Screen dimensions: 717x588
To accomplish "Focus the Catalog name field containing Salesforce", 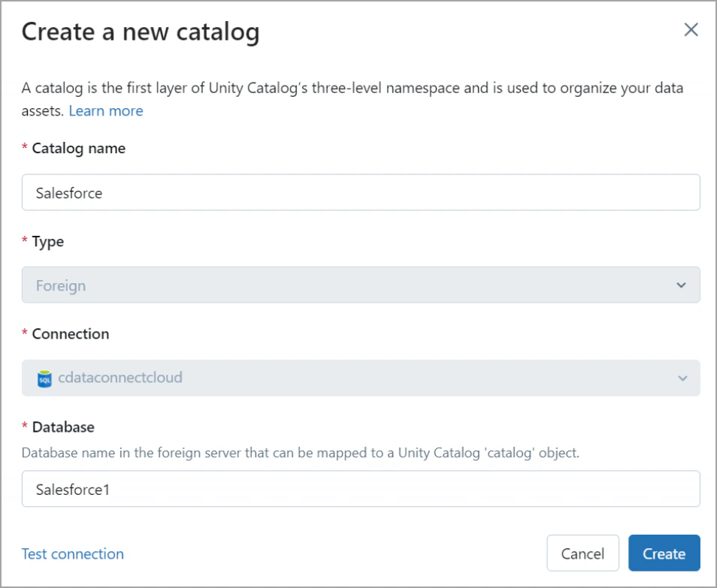I will (x=361, y=193).
